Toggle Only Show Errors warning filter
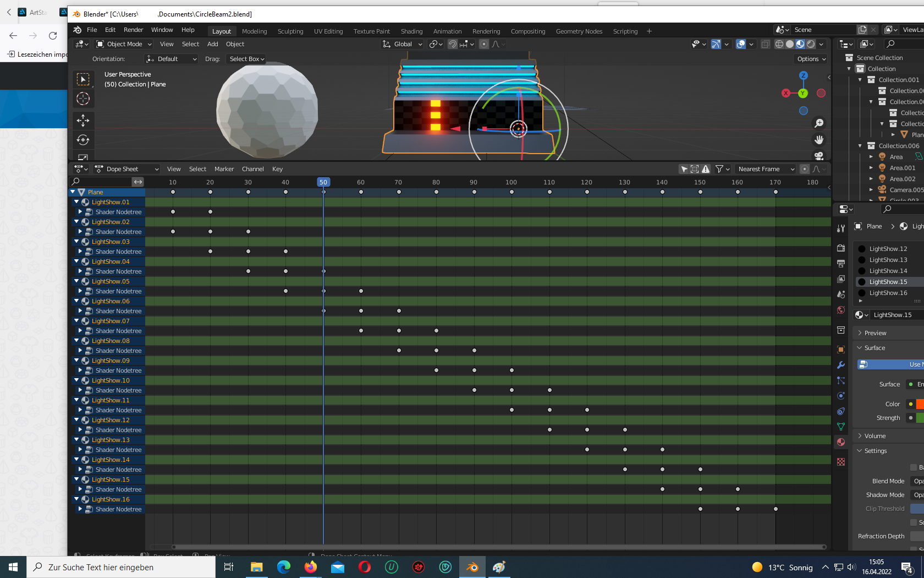This screenshot has height=578, width=924. pyautogui.click(x=706, y=169)
